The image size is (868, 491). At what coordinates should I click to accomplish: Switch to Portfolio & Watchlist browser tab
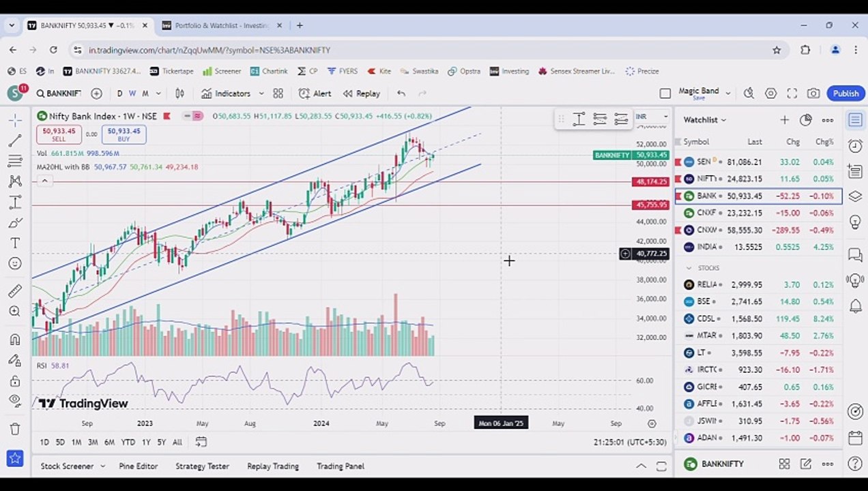pos(222,25)
